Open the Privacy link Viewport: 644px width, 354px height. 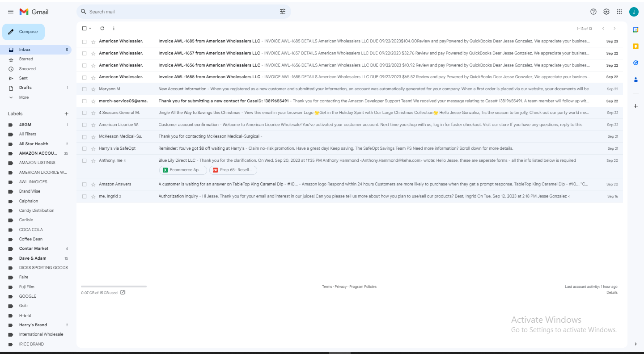[341, 287]
